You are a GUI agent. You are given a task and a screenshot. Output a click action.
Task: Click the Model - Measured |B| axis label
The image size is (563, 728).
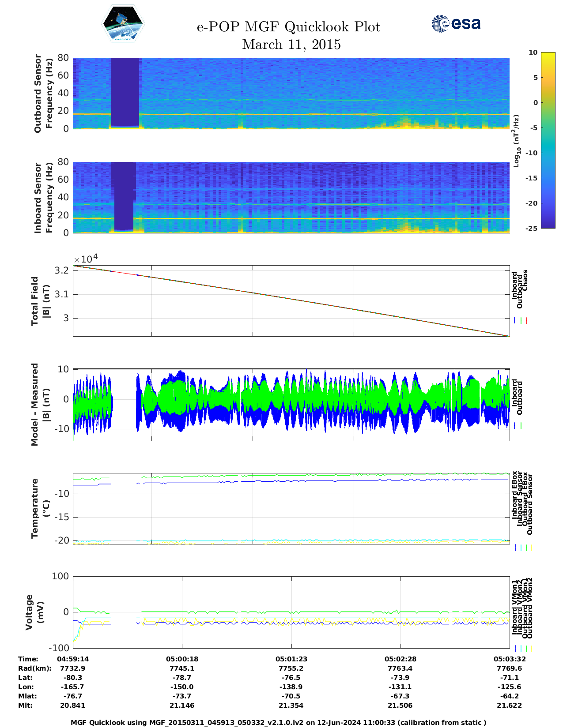[x=40, y=405]
